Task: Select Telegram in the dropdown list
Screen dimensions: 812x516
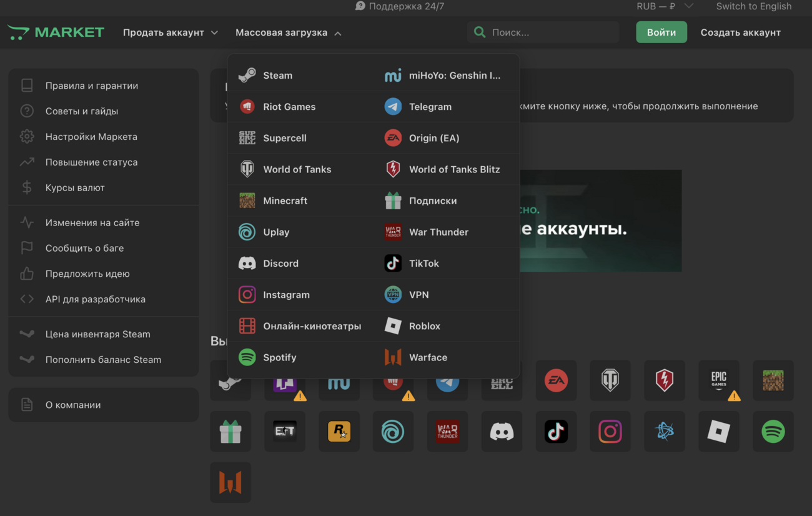Action: (430, 107)
